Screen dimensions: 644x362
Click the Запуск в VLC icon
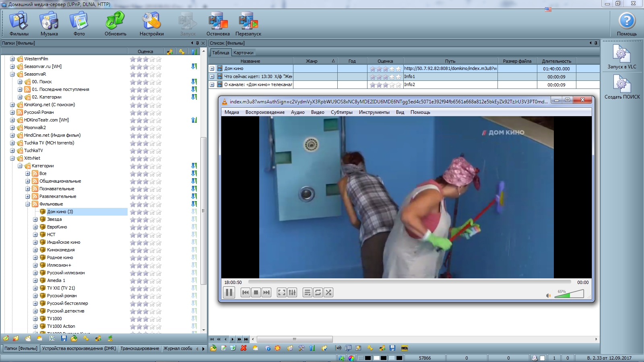(x=621, y=56)
